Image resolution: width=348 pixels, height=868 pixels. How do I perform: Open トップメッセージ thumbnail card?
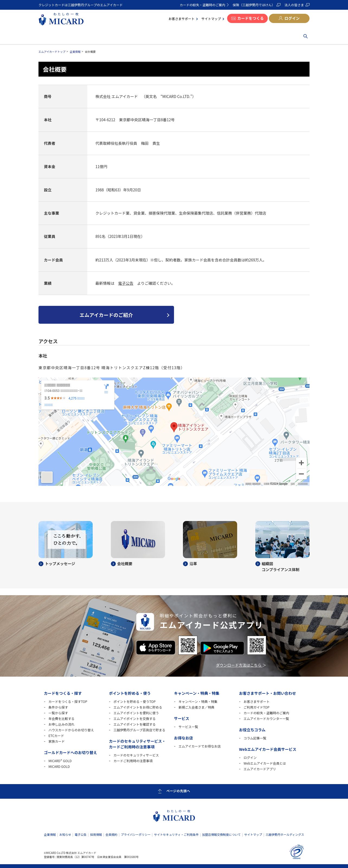tap(66, 539)
